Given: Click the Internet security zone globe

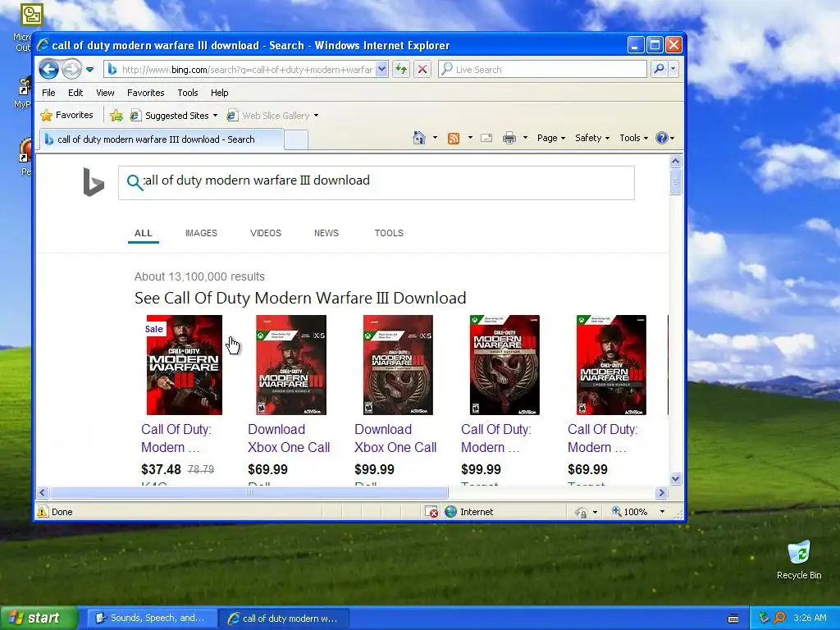Looking at the screenshot, I should [x=450, y=512].
